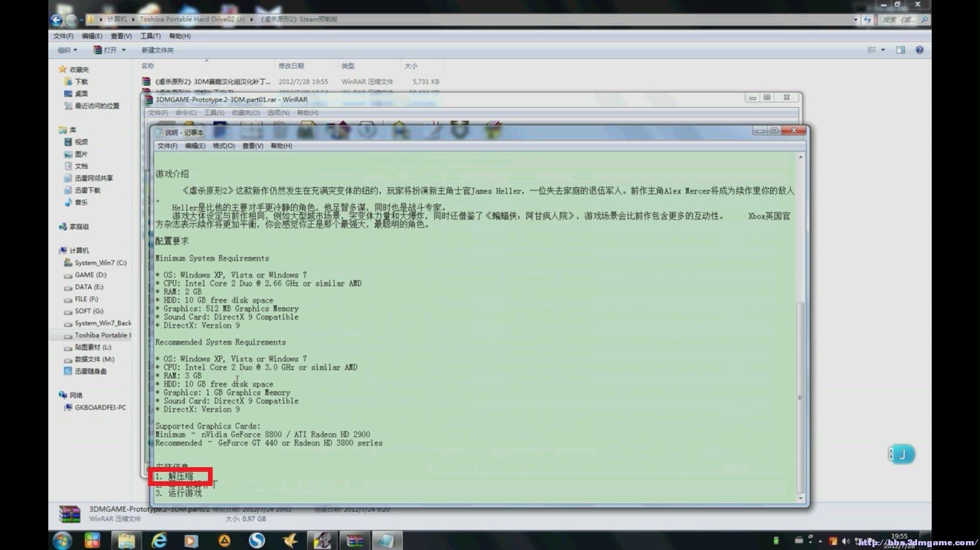
Task: Sort by the 大小 column header
Action: (x=411, y=66)
